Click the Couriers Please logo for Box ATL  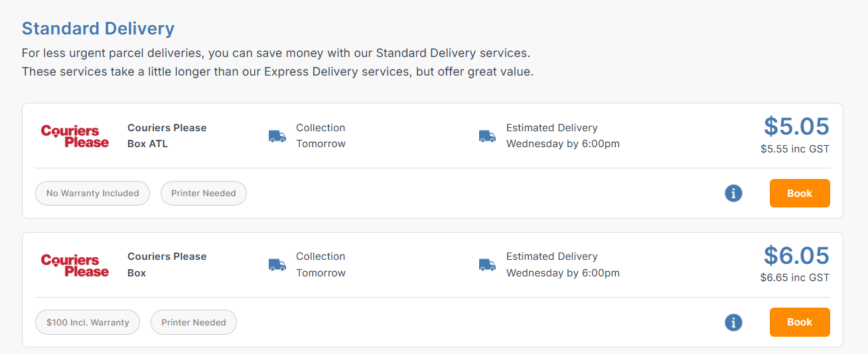[x=74, y=136]
